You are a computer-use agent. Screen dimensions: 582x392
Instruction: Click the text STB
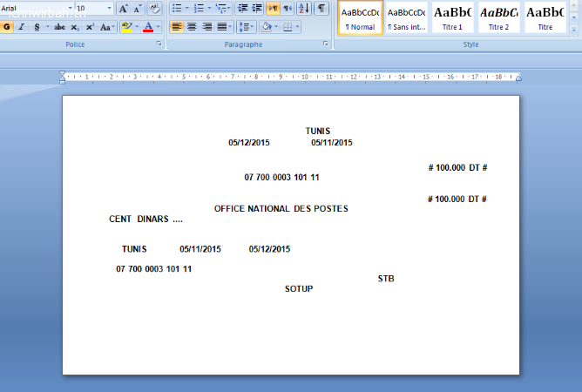coord(386,279)
